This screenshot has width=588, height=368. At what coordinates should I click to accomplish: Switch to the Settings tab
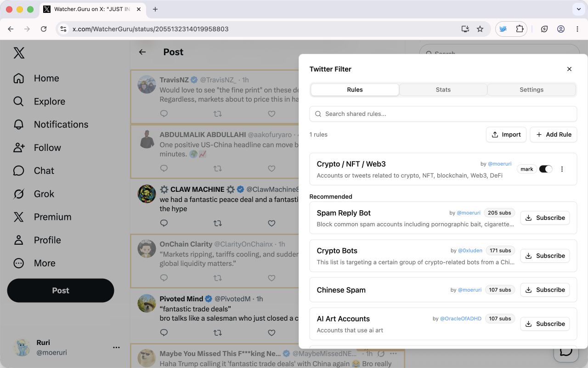[x=531, y=90]
